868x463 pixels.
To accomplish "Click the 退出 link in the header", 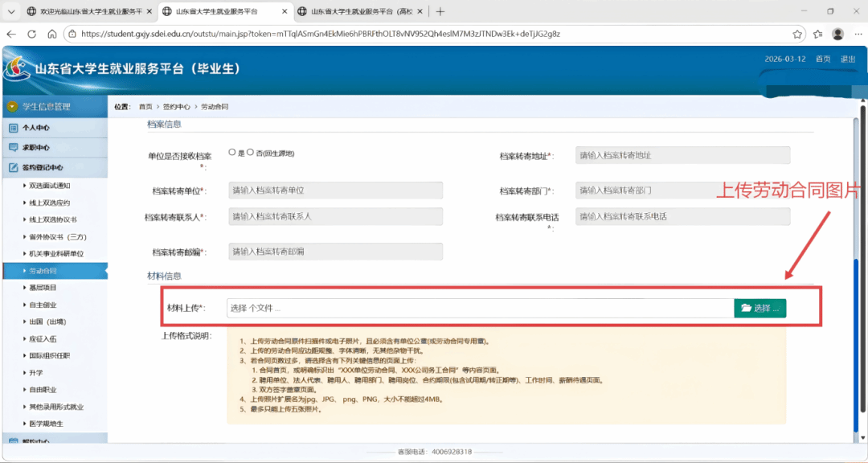I will [x=847, y=59].
